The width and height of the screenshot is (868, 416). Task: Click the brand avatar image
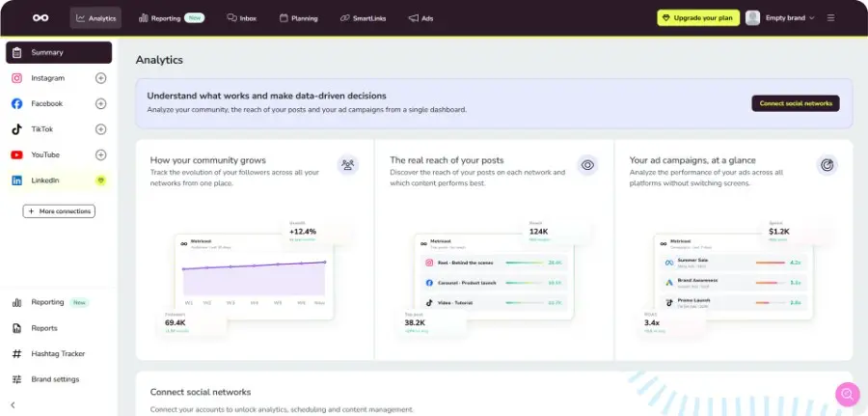point(752,17)
